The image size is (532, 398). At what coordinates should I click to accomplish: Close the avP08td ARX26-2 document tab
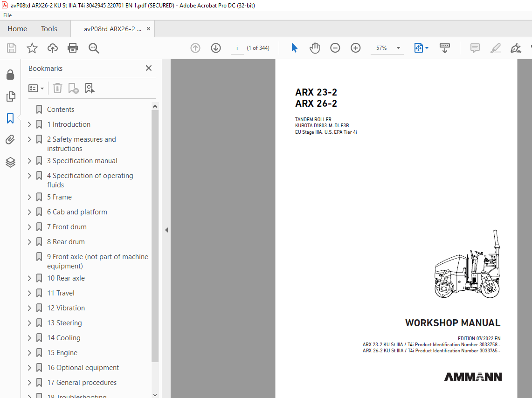[x=148, y=29]
